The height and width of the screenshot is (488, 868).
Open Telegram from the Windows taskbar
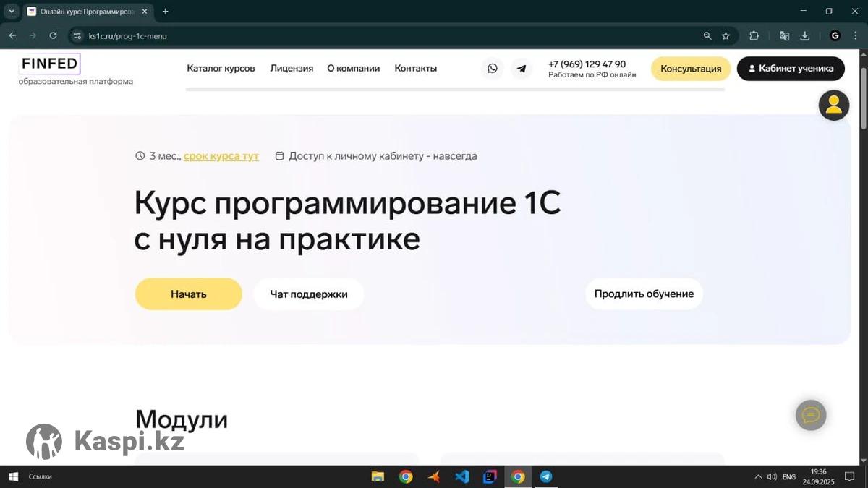point(546,476)
